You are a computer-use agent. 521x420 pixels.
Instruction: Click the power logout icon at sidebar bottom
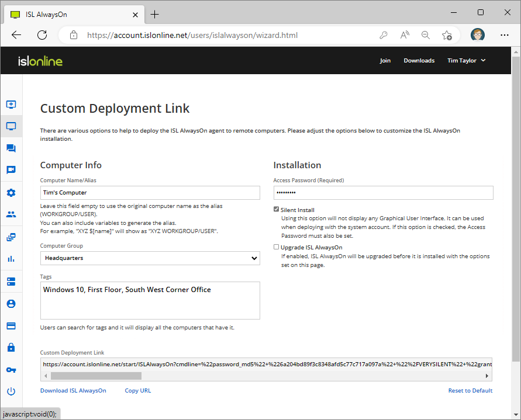11,391
